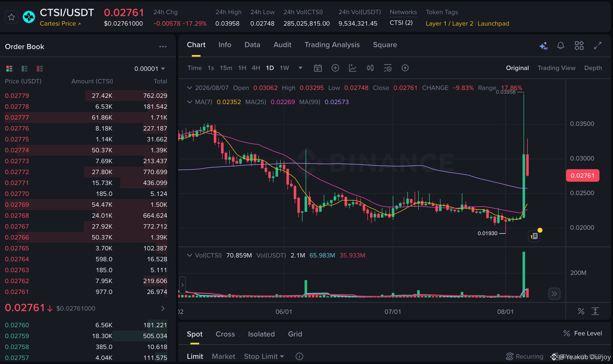The image size is (613, 364).
Task: Select the 4H chart interval
Action: pyautogui.click(x=256, y=68)
